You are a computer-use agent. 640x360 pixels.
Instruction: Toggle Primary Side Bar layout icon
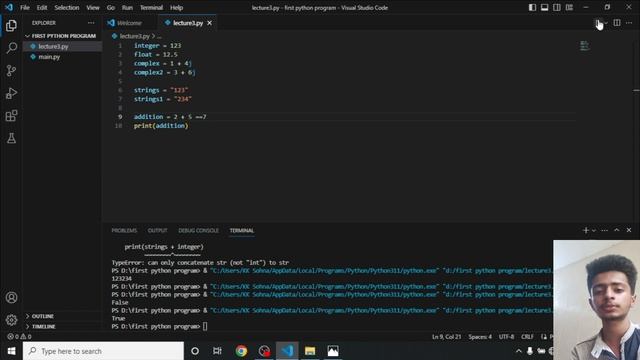click(x=532, y=7)
